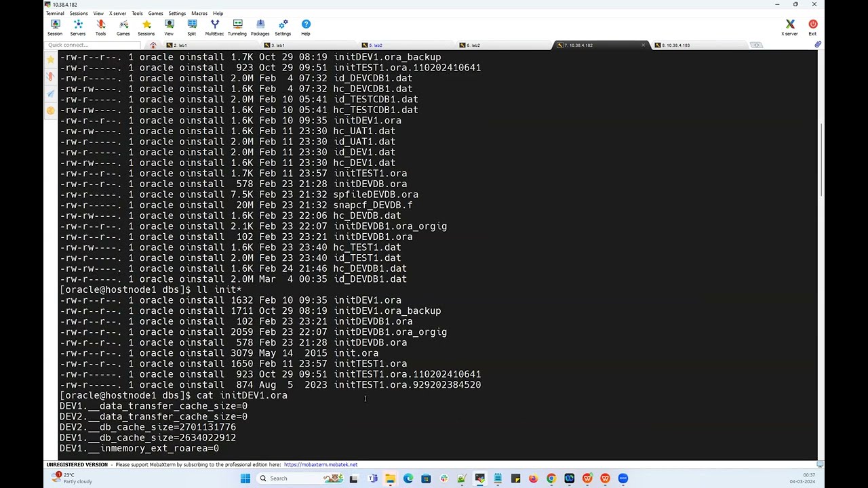Open the Help menu
Screen dimensions: 868x488
point(218,13)
